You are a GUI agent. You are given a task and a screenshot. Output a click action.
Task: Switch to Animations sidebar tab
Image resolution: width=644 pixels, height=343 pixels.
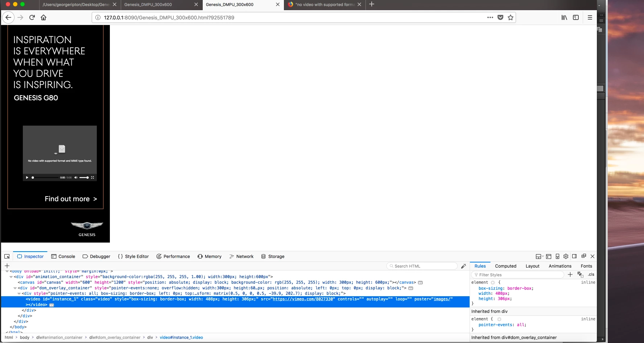560,266
